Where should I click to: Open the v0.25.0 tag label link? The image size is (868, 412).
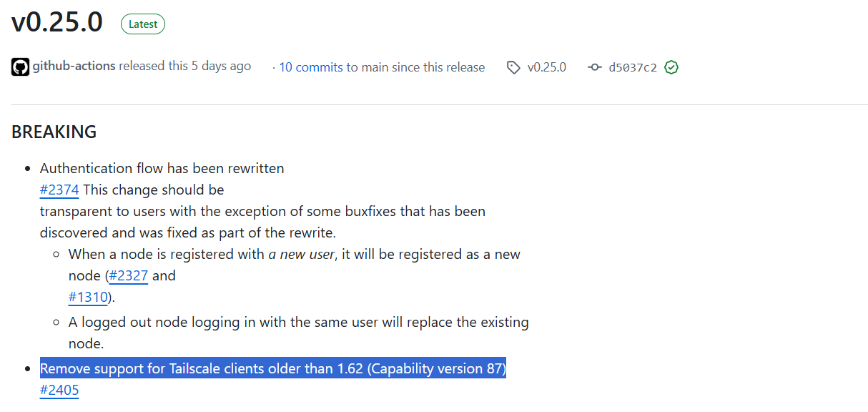point(547,67)
